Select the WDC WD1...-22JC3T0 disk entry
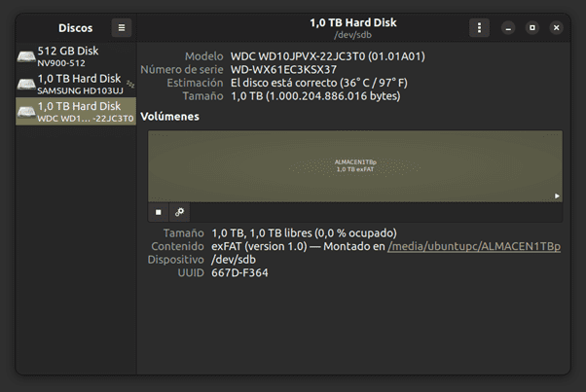Image resolution: width=586 pixels, height=392 pixels. pos(78,113)
